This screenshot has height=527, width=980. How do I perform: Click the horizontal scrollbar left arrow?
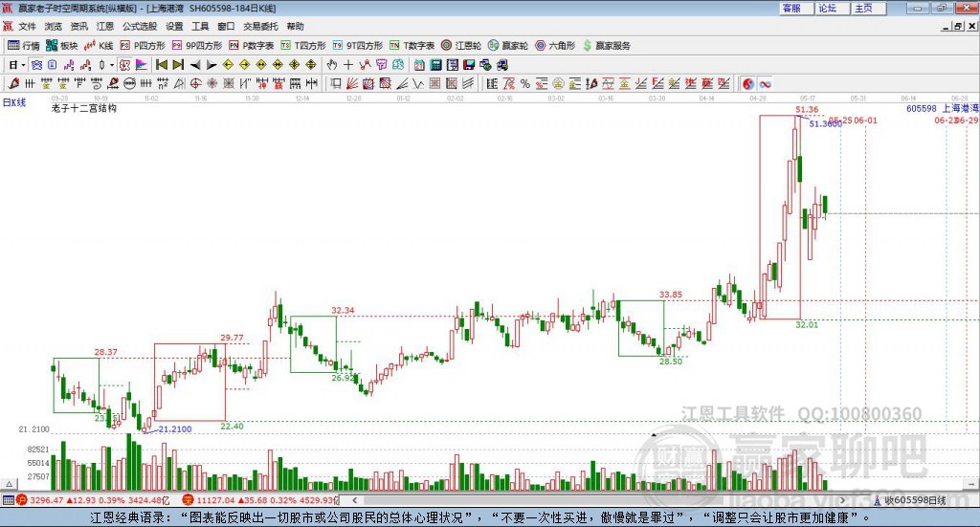tap(355, 500)
